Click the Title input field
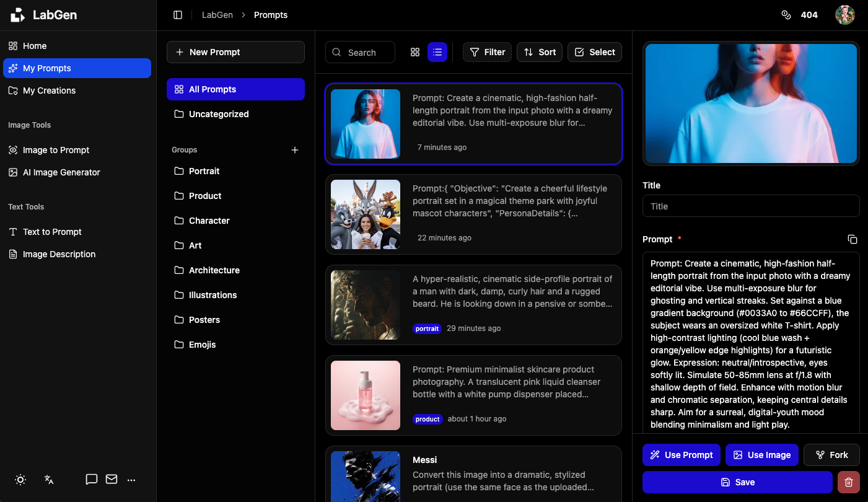 (751, 206)
